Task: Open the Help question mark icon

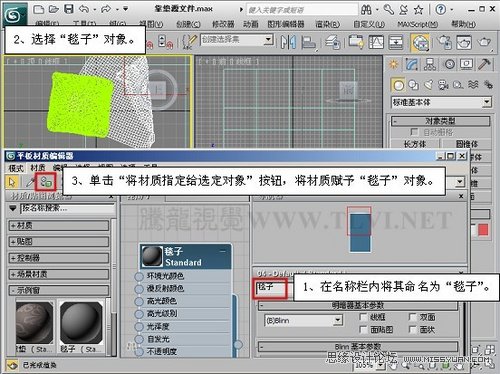Action: click(x=441, y=9)
